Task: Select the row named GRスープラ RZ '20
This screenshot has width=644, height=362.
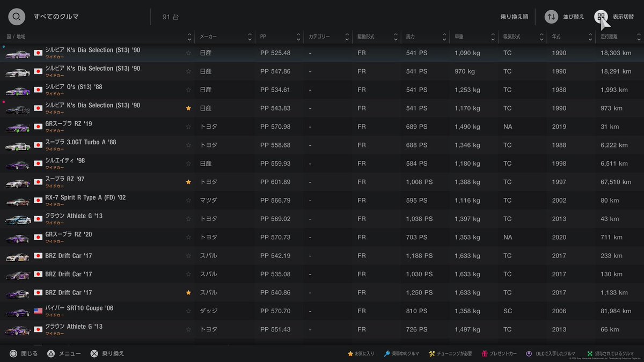Action: point(322,238)
